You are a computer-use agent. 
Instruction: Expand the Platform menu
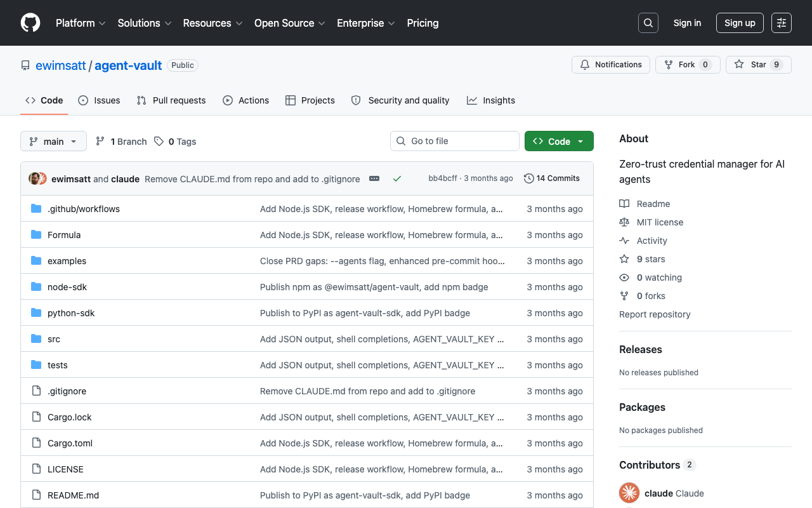click(x=81, y=23)
